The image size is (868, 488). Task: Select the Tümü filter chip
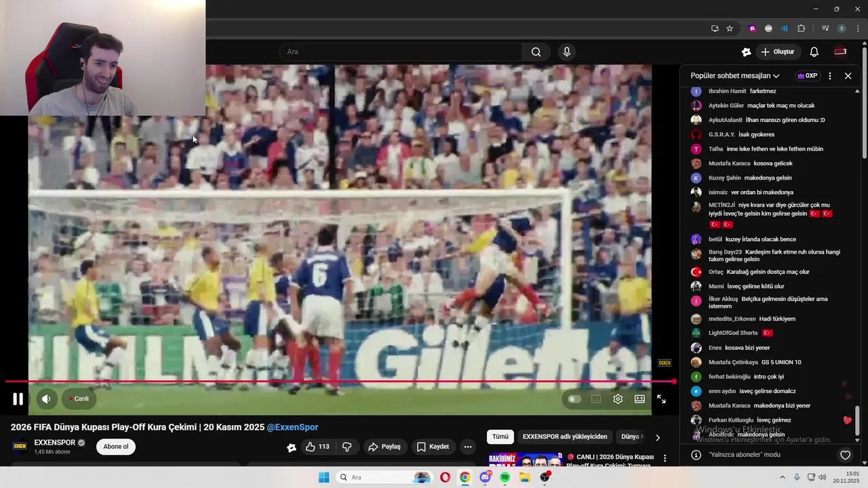(x=500, y=436)
